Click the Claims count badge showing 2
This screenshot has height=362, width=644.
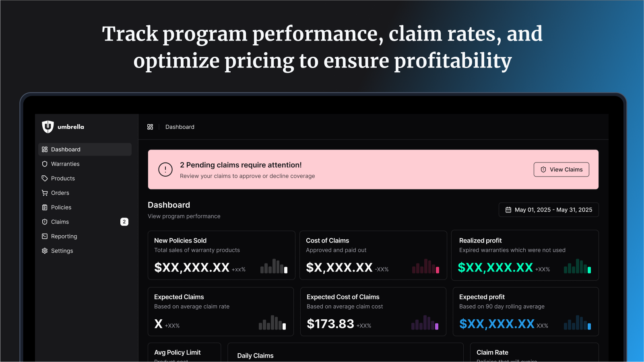pyautogui.click(x=124, y=222)
